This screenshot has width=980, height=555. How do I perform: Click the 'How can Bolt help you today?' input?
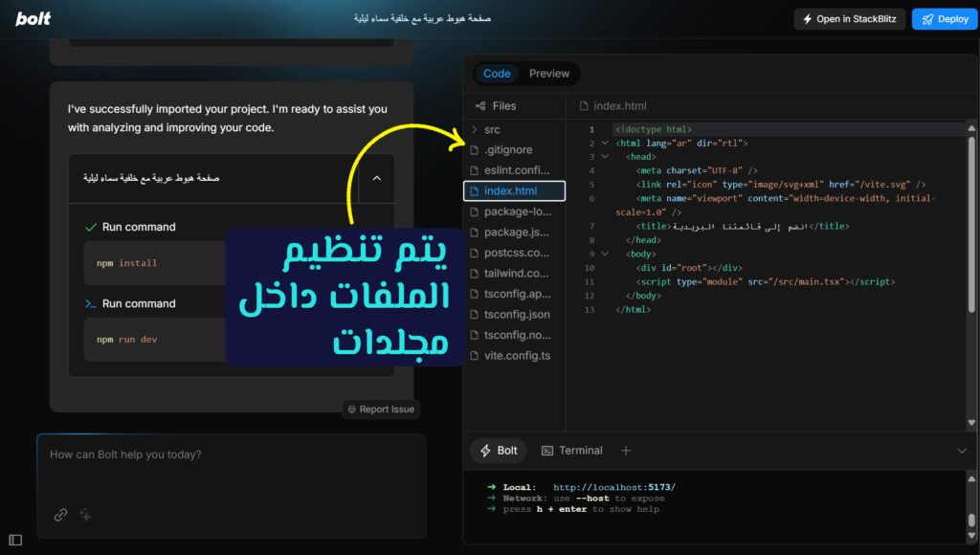point(232,455)
